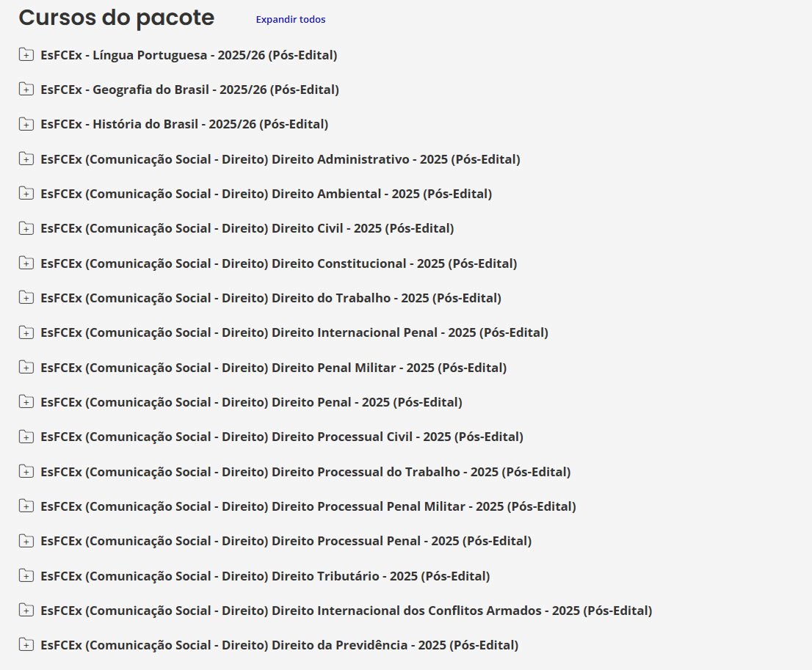This screenshot has height=670, width=812.
Task: Click folder icon beside Direito Internacional Penal
Action: coord(26,332)
